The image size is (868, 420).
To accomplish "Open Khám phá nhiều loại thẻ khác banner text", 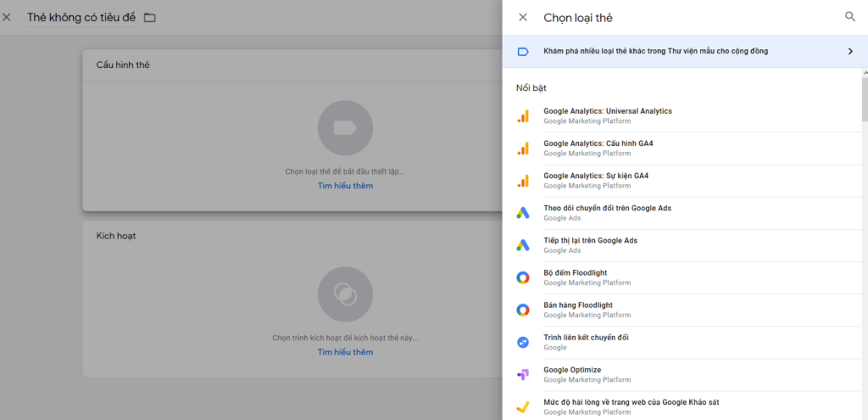I will click(x=655, y=51).
